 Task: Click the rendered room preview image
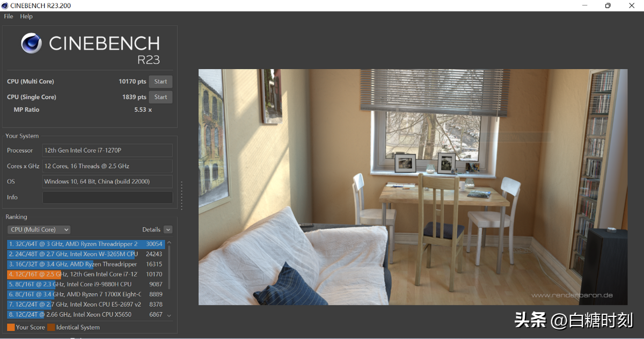coord(413,187)
